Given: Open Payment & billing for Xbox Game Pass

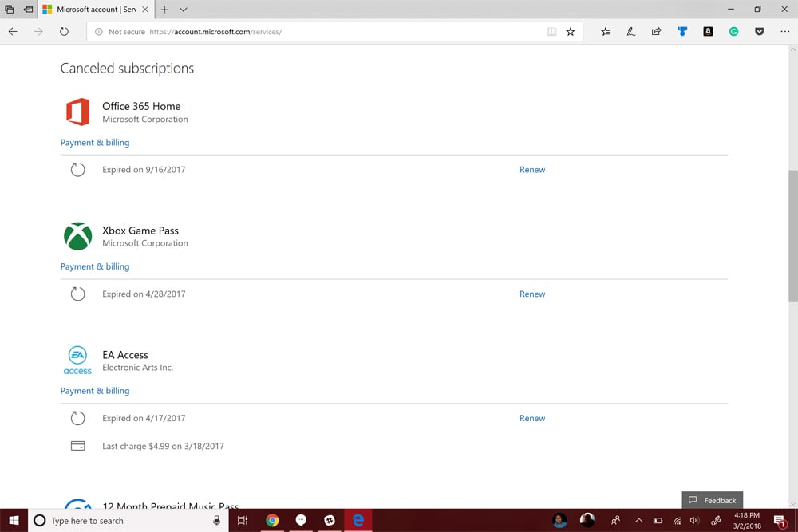Looking at the screenshot, I should pos(95,266).
